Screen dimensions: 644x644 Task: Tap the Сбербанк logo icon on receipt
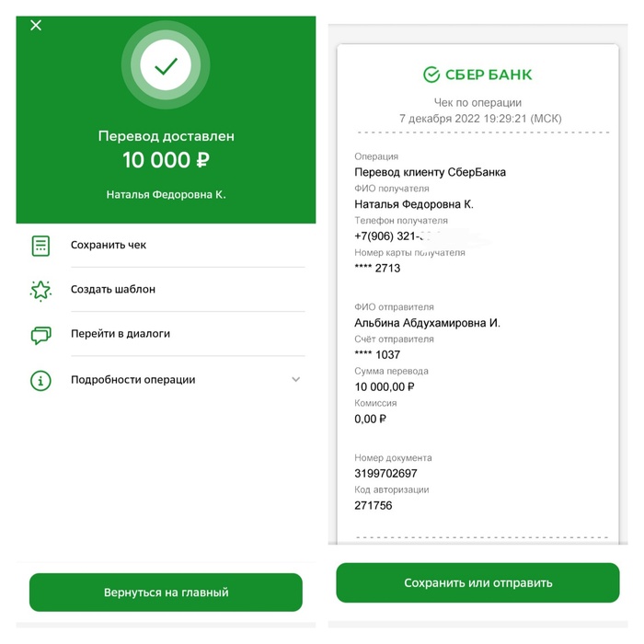pyautogui.click(x=431, y=75)
